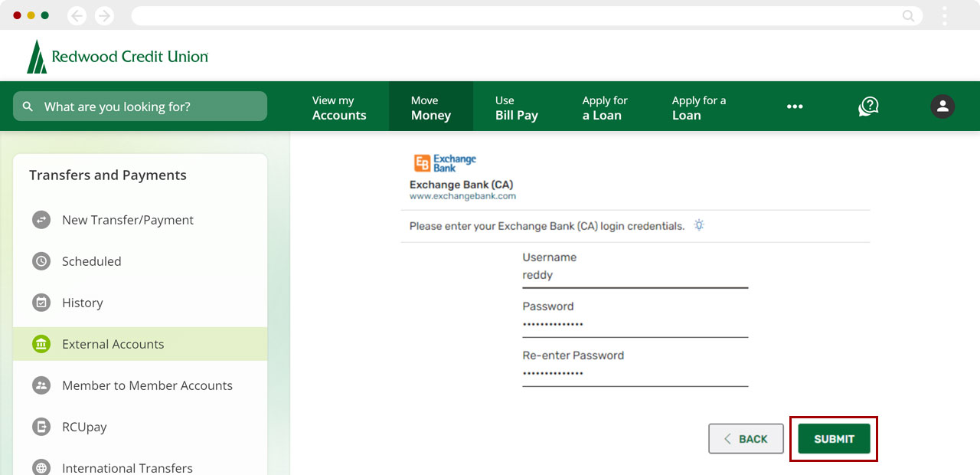Select History in sidebar
This screenshot has height=475, width=980.
click(140, 303)
